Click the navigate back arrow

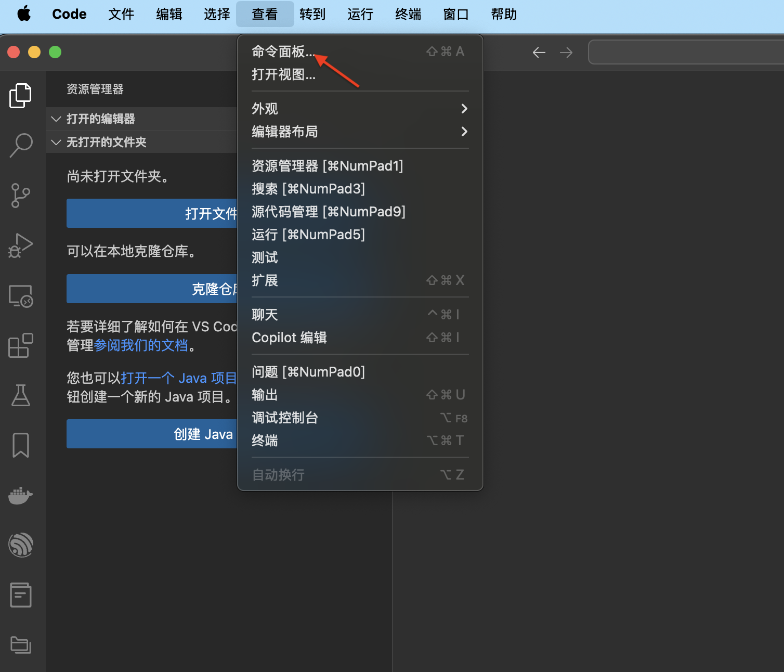539,52
